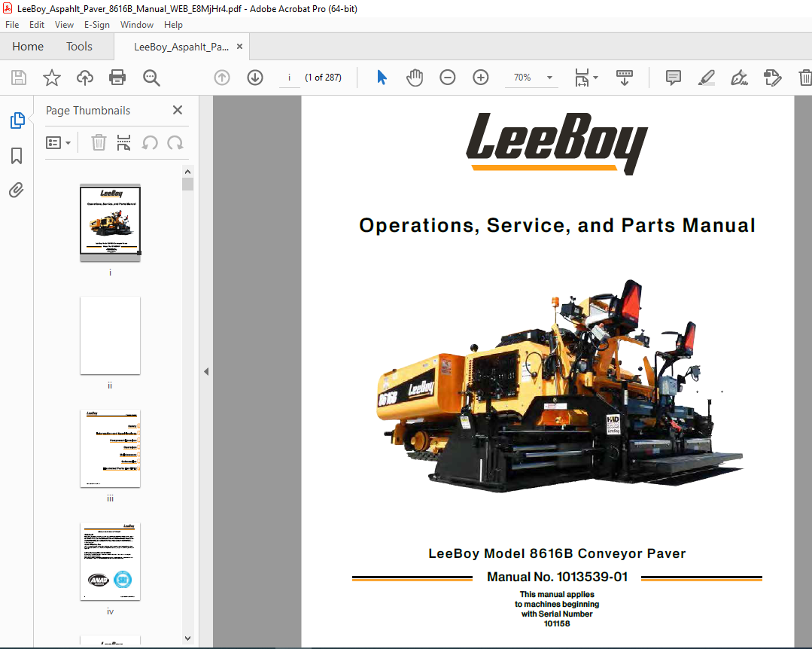Add a sticky note comment

point(674,78)
